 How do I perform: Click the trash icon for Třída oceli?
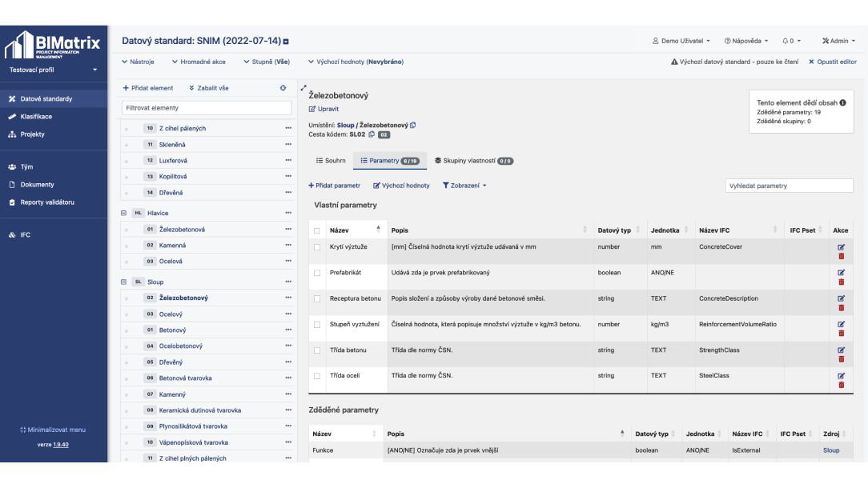841,385
